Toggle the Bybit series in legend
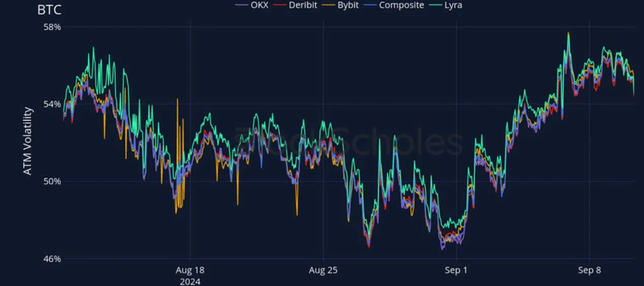The height and width of the screenshot is (286, 644). pyautogui.click(x=340, y=5)
